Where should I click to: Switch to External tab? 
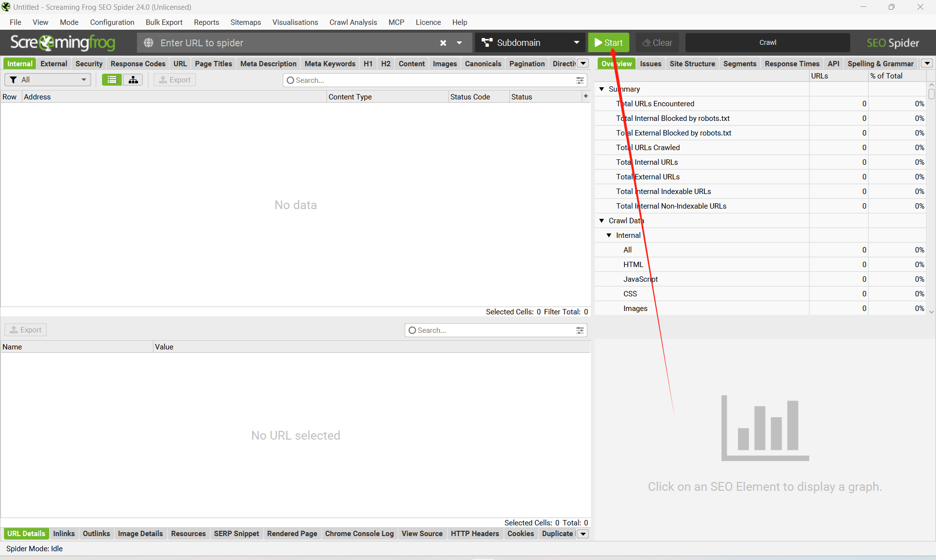tap(54, 64)
